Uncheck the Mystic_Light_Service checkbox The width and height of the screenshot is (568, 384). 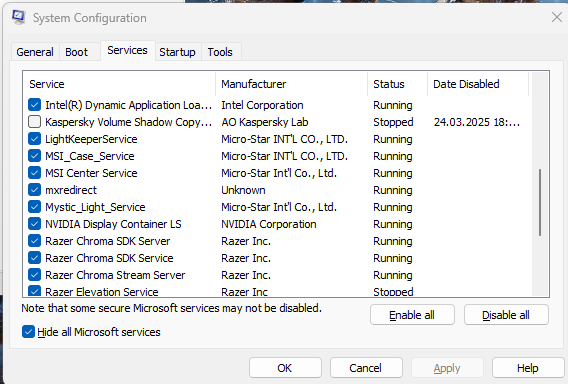(34, 207)
